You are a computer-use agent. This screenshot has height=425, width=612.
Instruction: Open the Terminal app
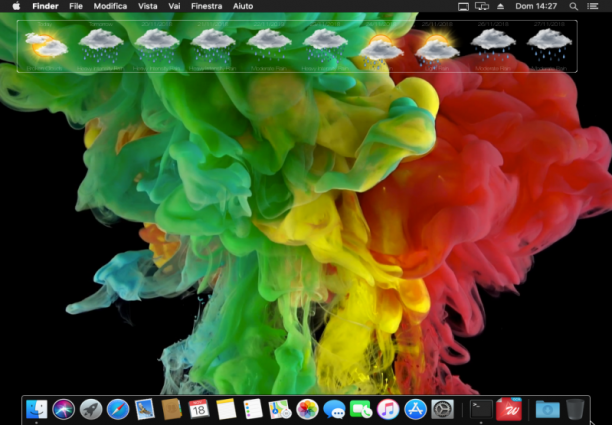[481, 409]
